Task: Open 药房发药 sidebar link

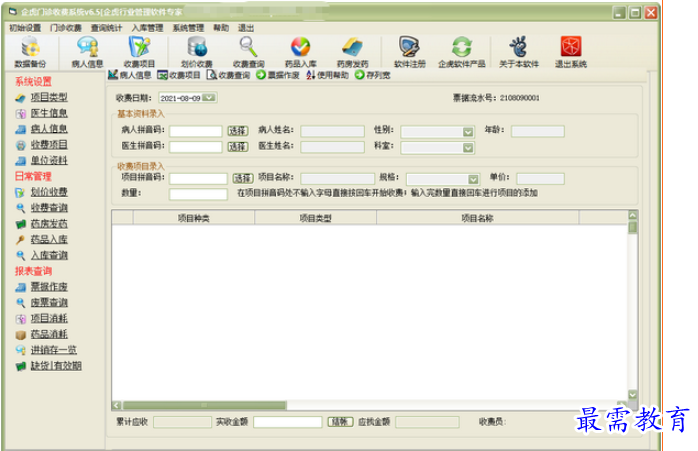Action: coord(49,224)
